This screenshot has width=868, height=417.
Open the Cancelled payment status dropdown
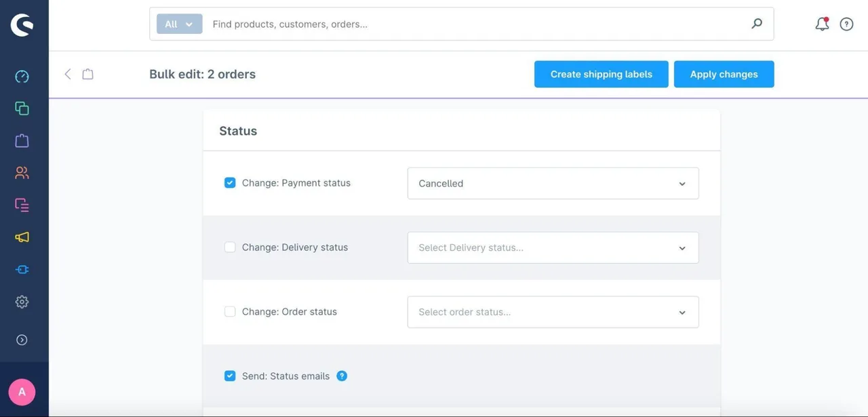coord(553,184)
